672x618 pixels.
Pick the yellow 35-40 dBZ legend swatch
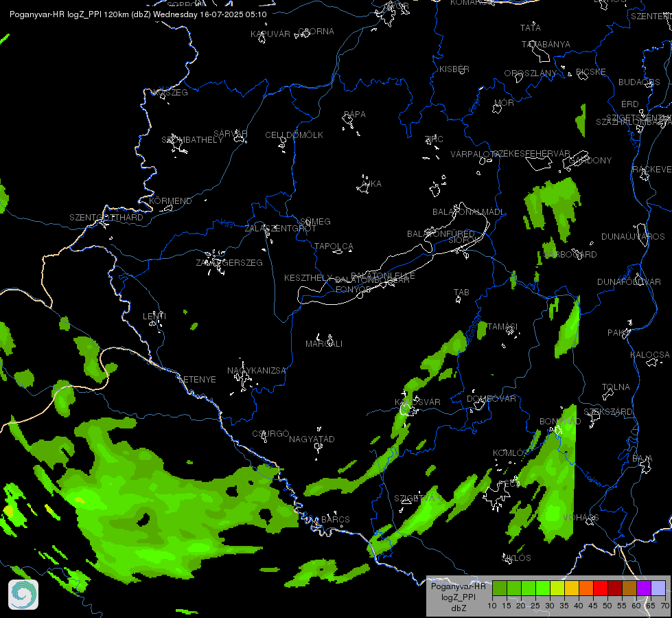point(571,588)
